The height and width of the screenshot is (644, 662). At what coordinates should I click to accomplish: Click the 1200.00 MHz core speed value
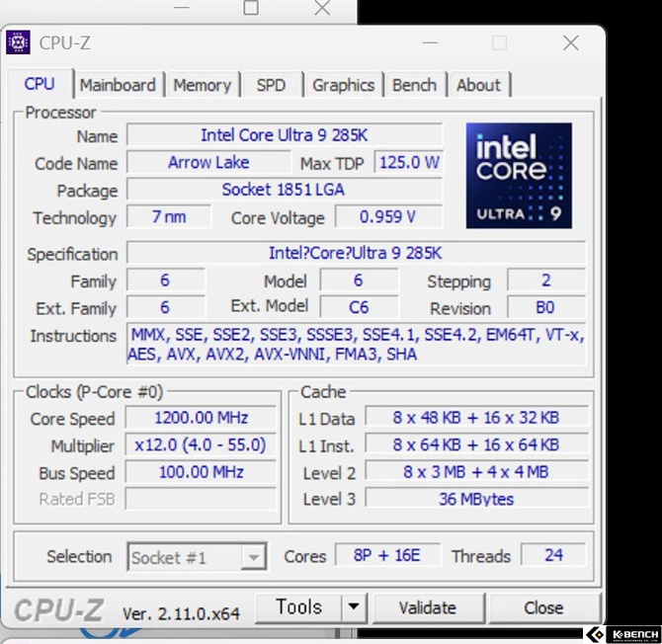point(201,418)
